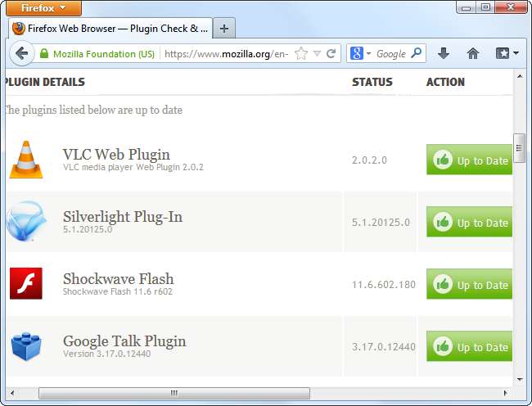Click the PLUGIN DETAILS column header
The image size is (532, 406).
(45, 82)
